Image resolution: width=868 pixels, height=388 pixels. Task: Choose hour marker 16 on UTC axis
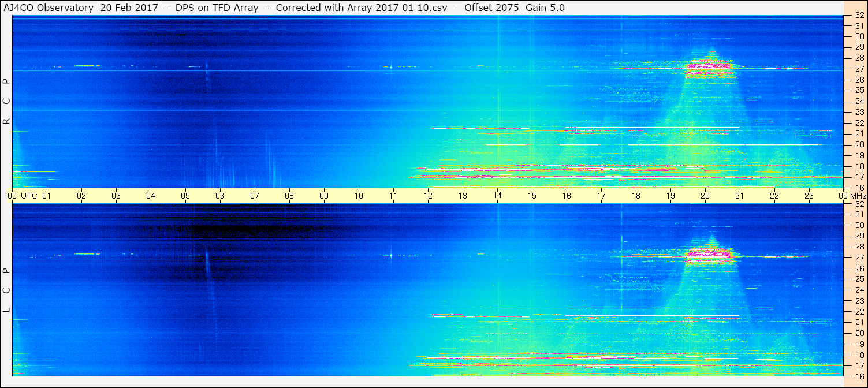[x=567, y=196]
